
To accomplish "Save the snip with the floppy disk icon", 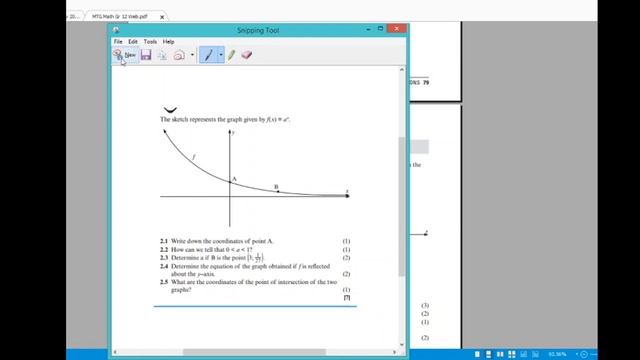I will click(x=146, y=55).
